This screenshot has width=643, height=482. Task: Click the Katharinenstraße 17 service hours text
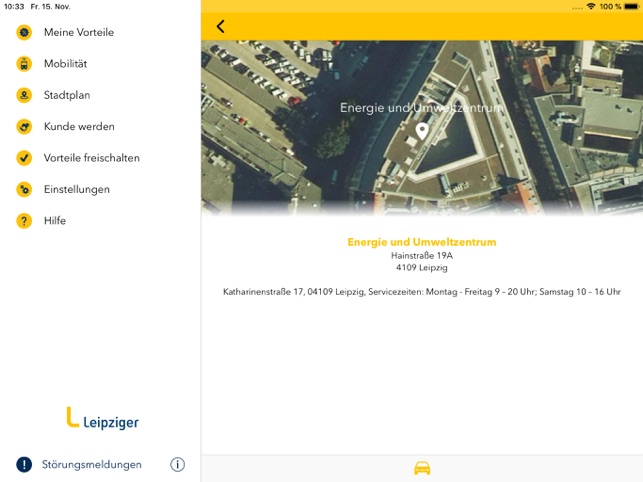pyautogui.click(x=421, y=292)
